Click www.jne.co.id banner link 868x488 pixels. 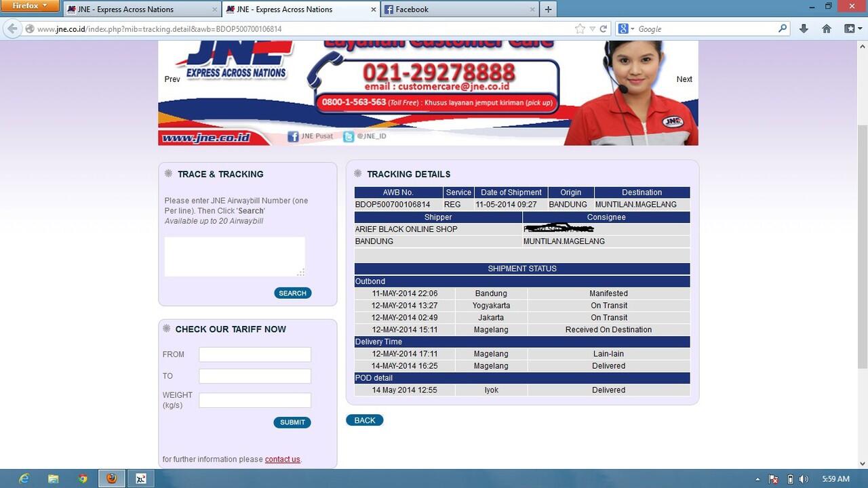tap(206, 138)
